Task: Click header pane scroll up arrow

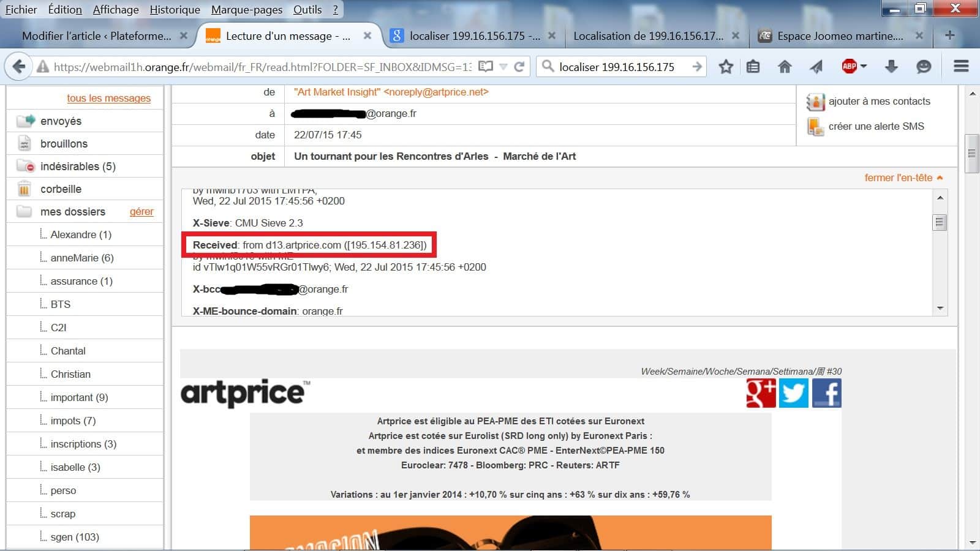Action: [x=940, y=198]
